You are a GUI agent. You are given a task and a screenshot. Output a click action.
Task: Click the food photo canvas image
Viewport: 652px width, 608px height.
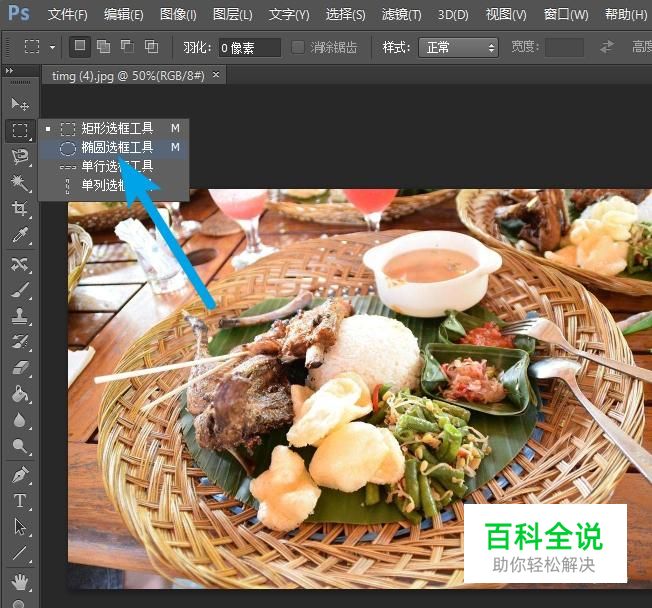[x=360, y=389]
